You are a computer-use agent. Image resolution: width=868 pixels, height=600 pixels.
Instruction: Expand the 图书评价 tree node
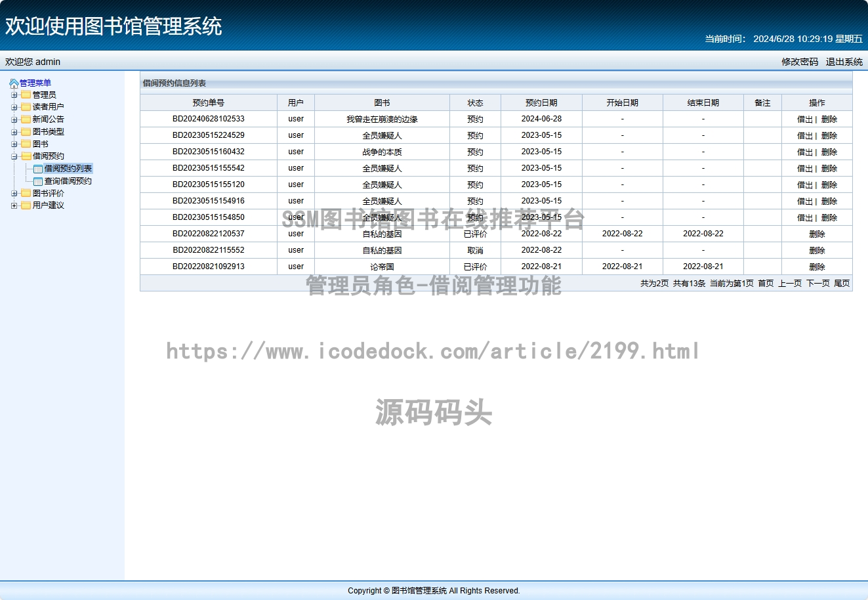14,194
